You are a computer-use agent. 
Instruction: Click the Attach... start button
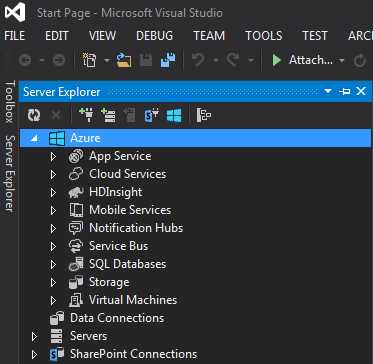[x=303, y=60]
